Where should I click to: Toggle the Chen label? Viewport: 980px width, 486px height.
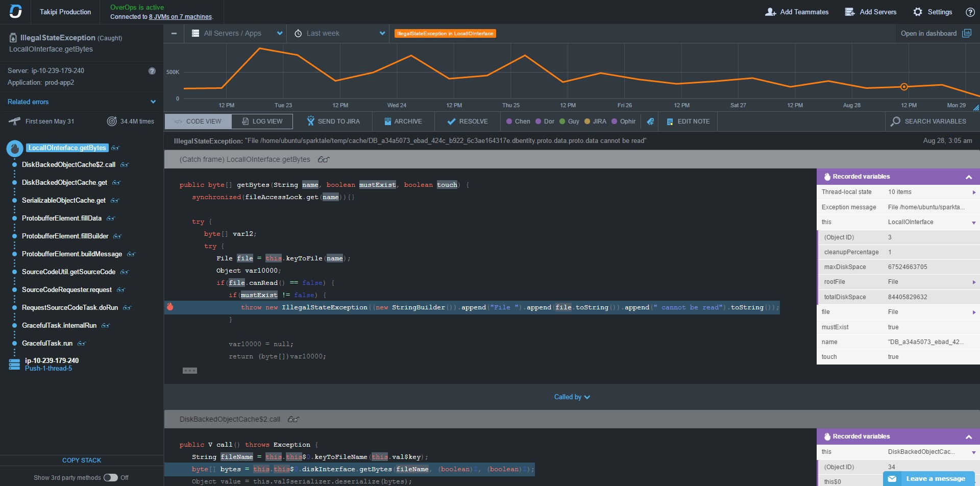coord(518,121)
